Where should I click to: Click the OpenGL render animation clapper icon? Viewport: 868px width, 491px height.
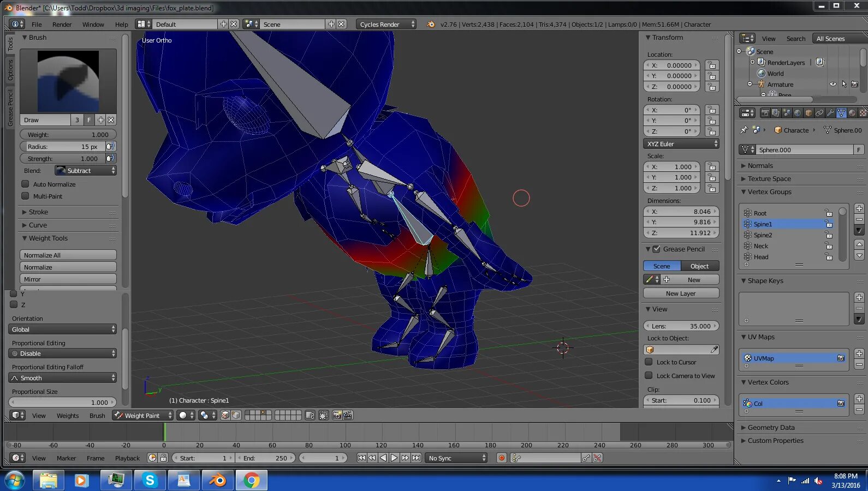(x=347, y=415)
